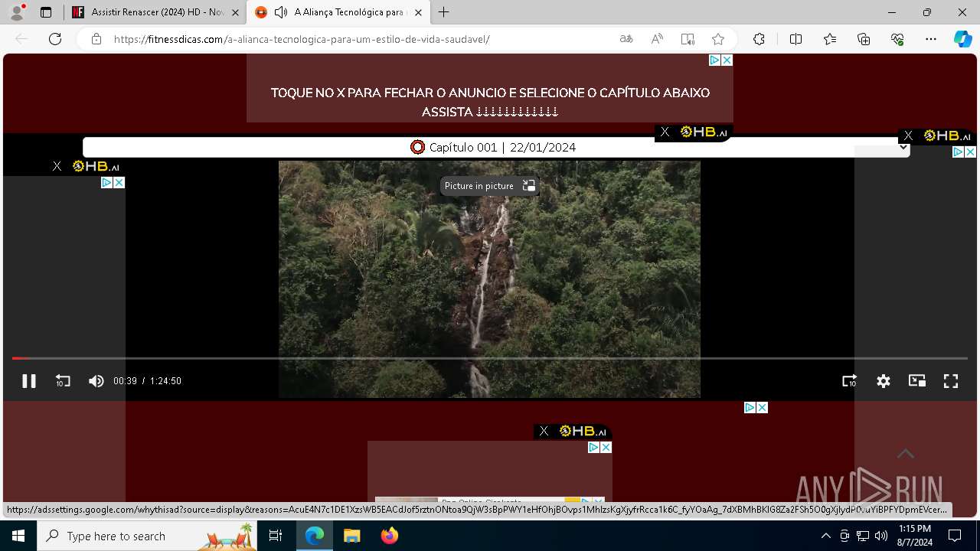Click the taskbar search box
Image resolution: width=980 pixels, height=551 pixels.
pos(148,536)
